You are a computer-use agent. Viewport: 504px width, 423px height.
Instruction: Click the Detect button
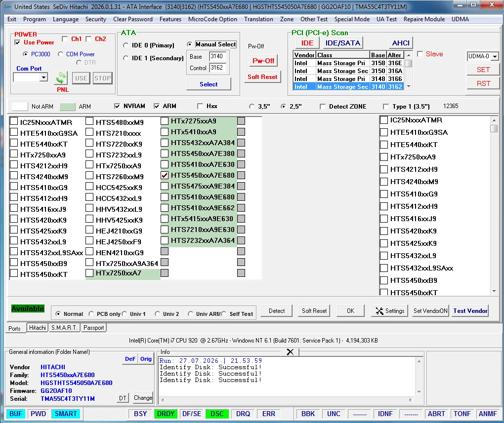tap(276, 311)
